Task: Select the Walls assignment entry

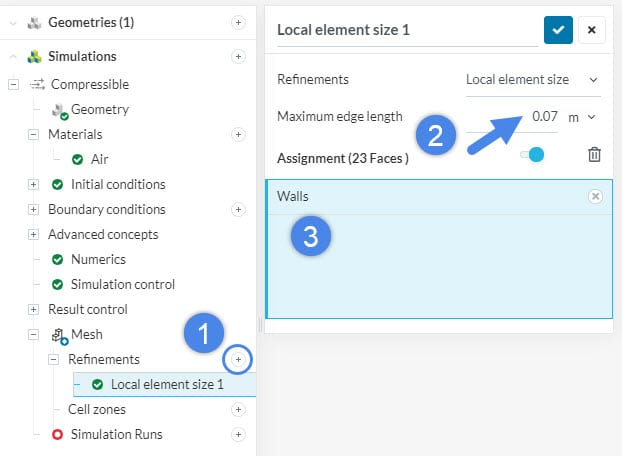Action: 439,197
